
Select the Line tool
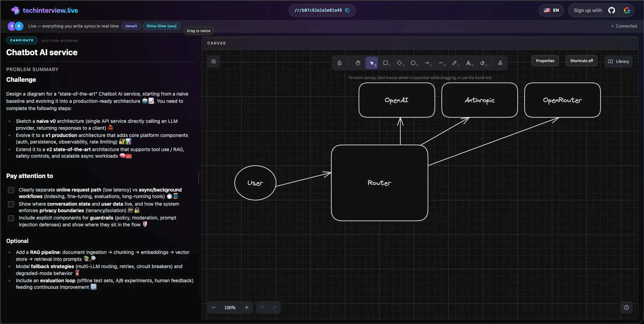[441, 63]
